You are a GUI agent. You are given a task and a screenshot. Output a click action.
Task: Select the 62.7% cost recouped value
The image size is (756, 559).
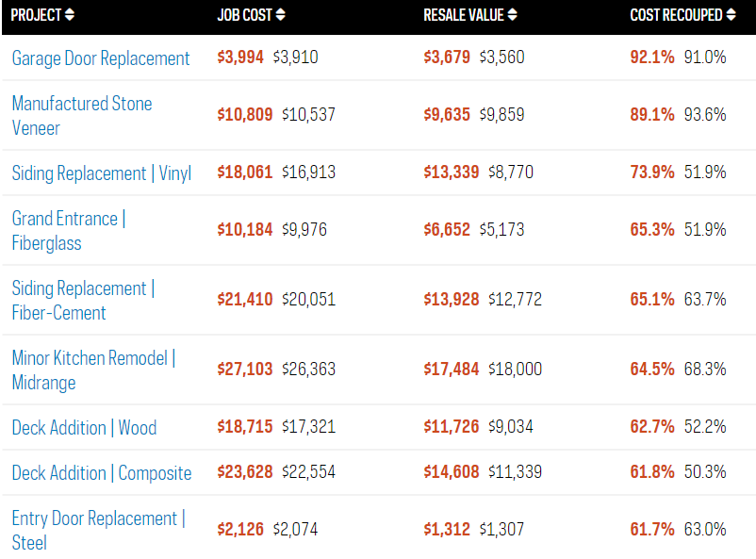coord(652,427)
